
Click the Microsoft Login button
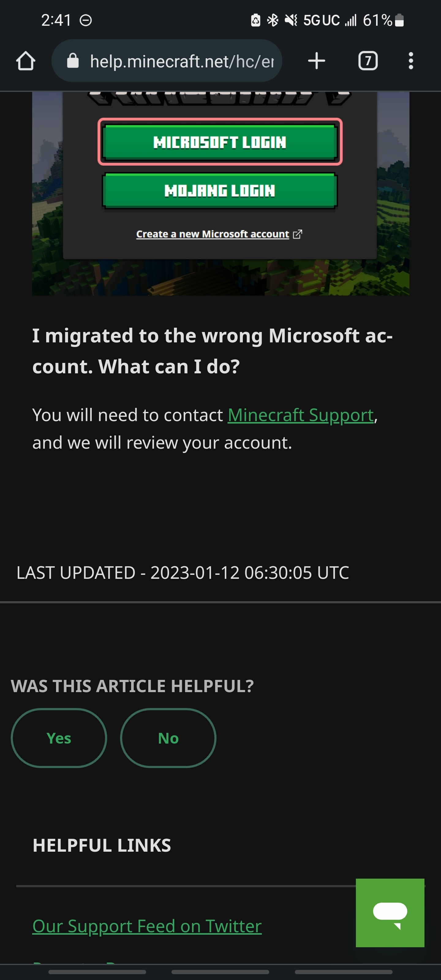(220, 142)
